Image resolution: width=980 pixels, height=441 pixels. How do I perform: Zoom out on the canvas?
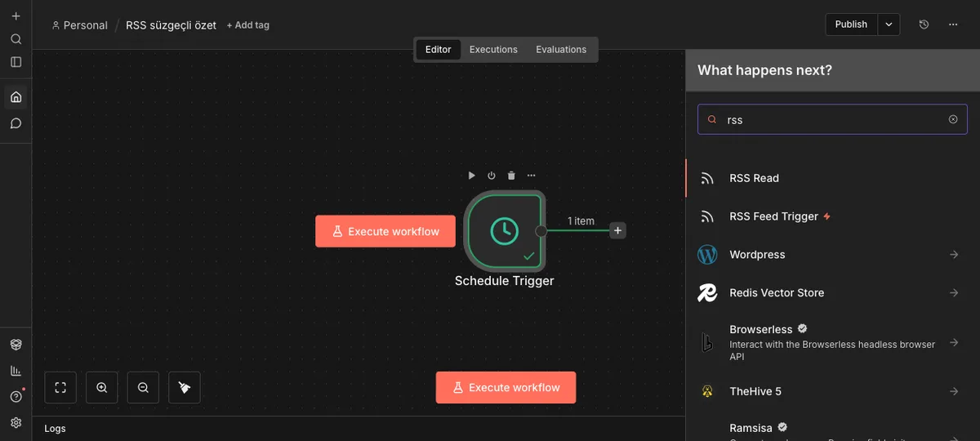(x=143, y=388)
